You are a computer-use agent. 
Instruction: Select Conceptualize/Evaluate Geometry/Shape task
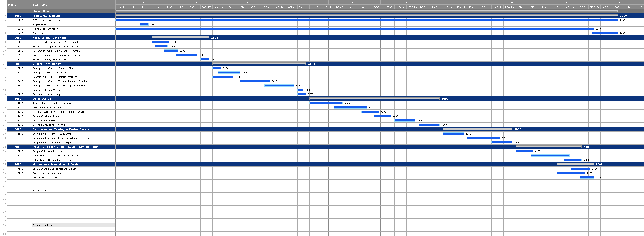click(54, 68)
